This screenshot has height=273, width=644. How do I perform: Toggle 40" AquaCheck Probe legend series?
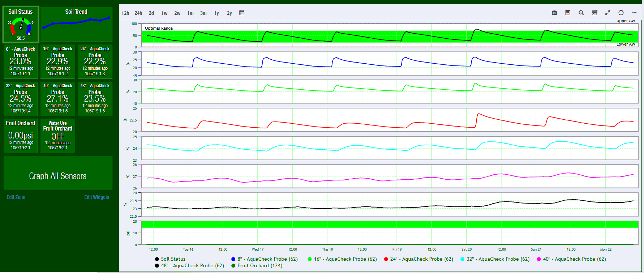click(x=571, y=259)
